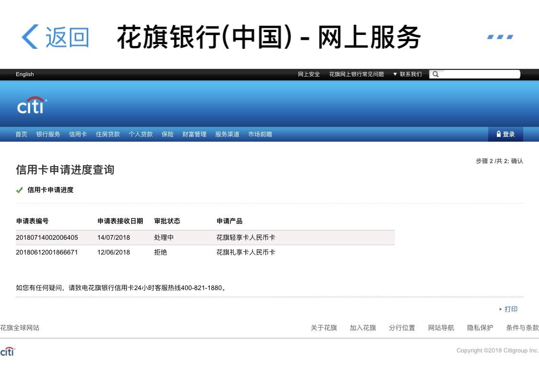Click the date 14/07/2018 cell
This screenshot has width=539, height=392.
(x=114, y=237)
